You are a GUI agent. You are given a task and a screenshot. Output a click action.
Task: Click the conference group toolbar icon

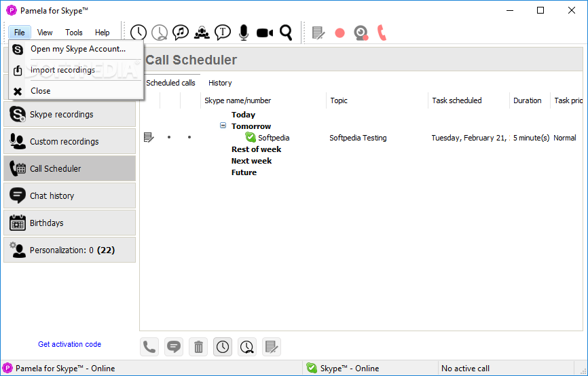[x=202, y=33]
